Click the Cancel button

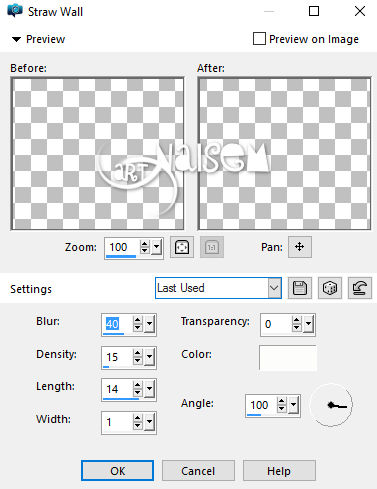tap(198, 471)
